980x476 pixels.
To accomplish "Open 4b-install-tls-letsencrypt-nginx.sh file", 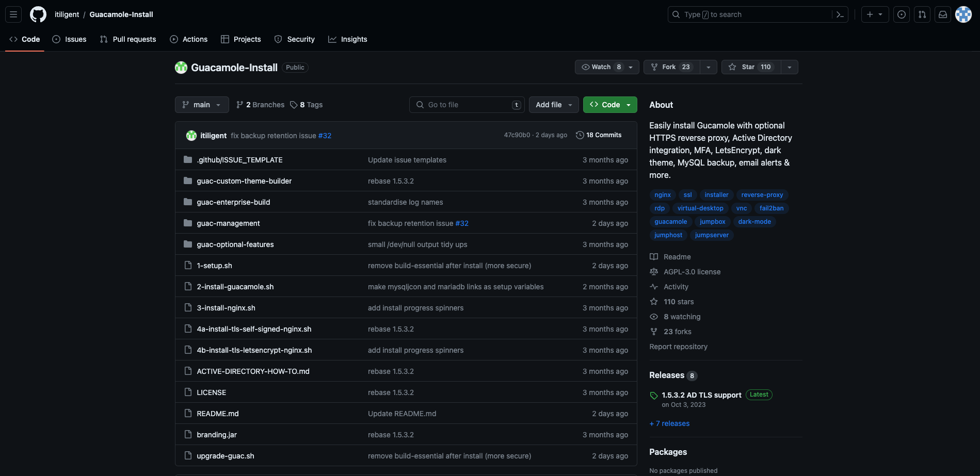I will (254, 350).
